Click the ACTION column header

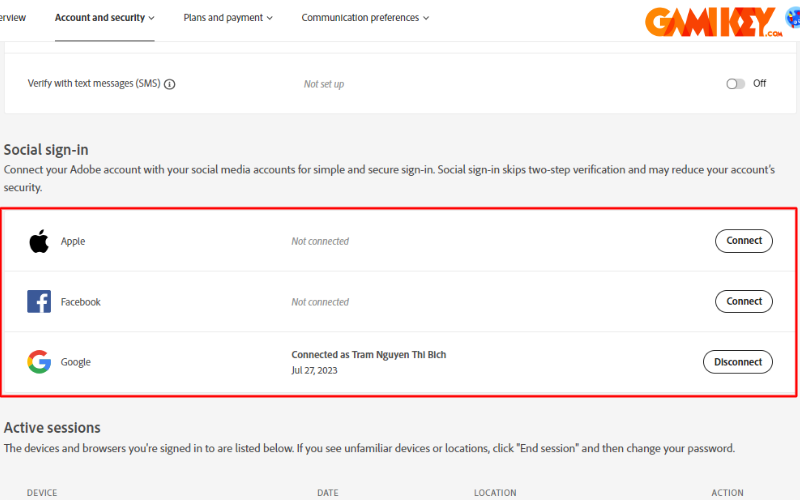click(727, 493)
